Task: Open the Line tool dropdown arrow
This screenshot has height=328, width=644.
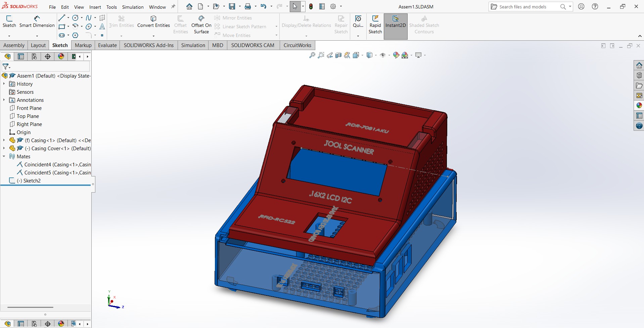Action: pos(68,18)
